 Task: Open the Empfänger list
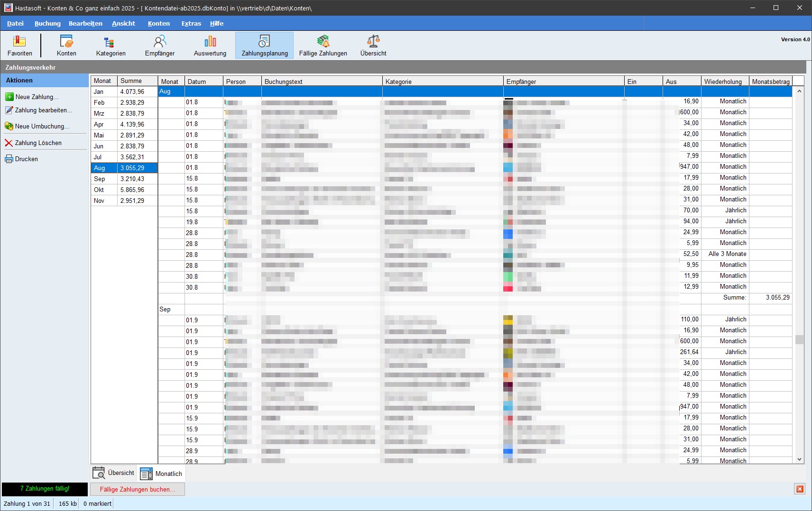click(x=159, y=45)
